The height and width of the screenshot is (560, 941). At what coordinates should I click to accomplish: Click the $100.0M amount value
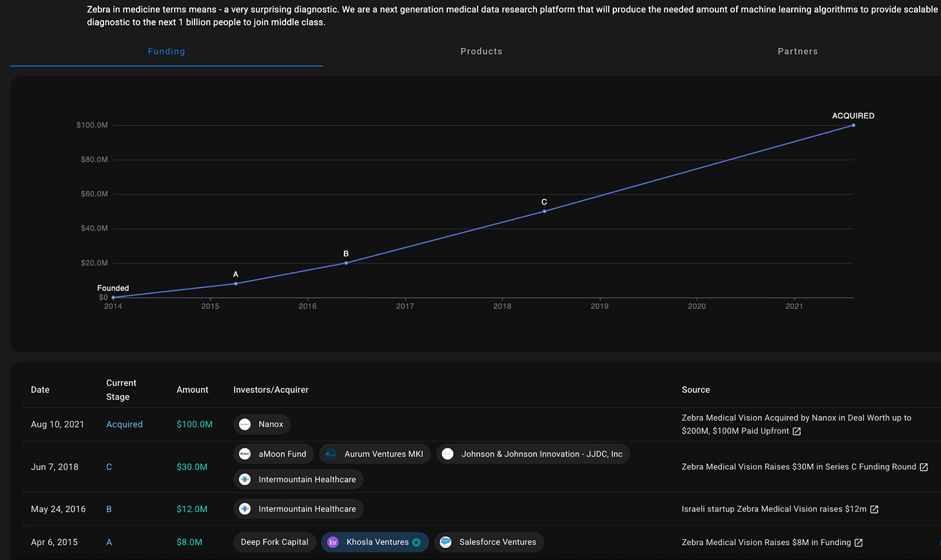pos(195,424)
